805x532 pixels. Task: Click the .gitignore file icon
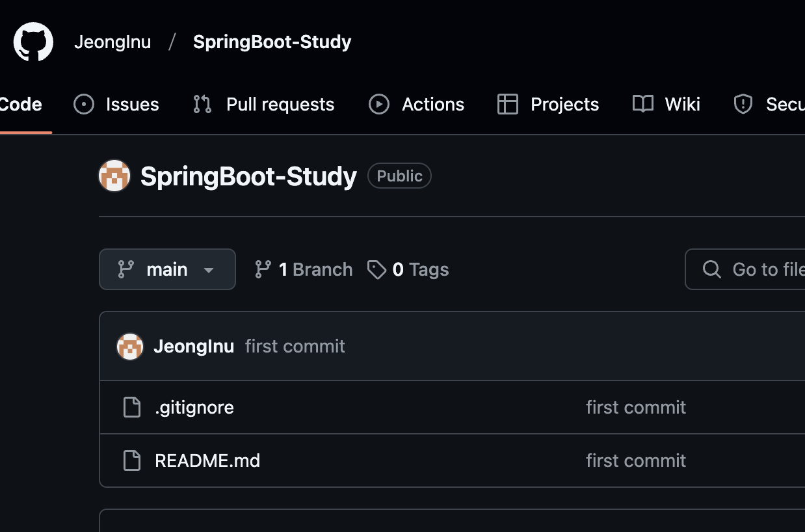(133, 407)
